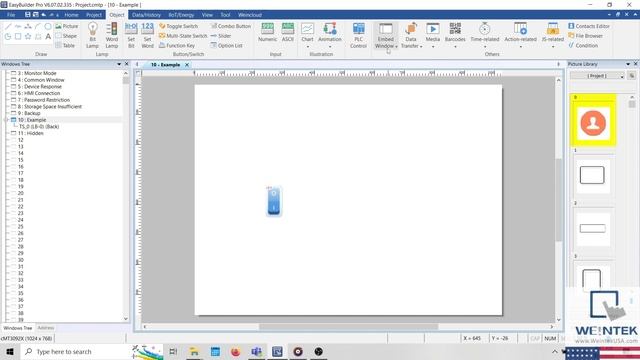Open the Contacts Editor

tap(589, 26)
